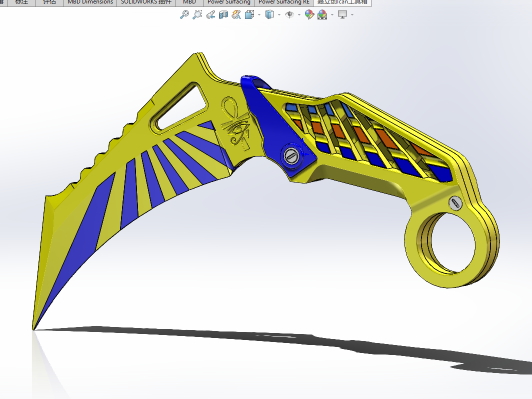Switch to the MBD Dimensions tab
The width and height of the screenshot is (532, 399).
point(90,2)
